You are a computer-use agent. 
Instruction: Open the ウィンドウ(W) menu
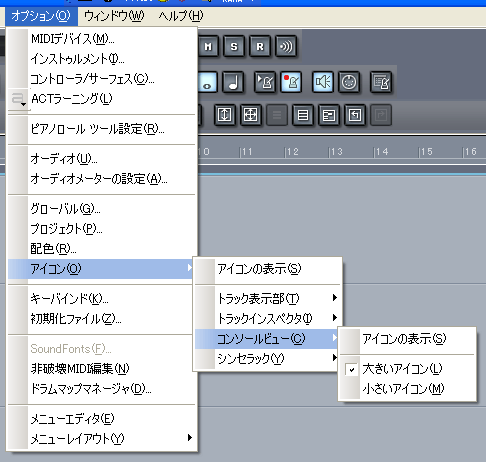coord(114,16)
